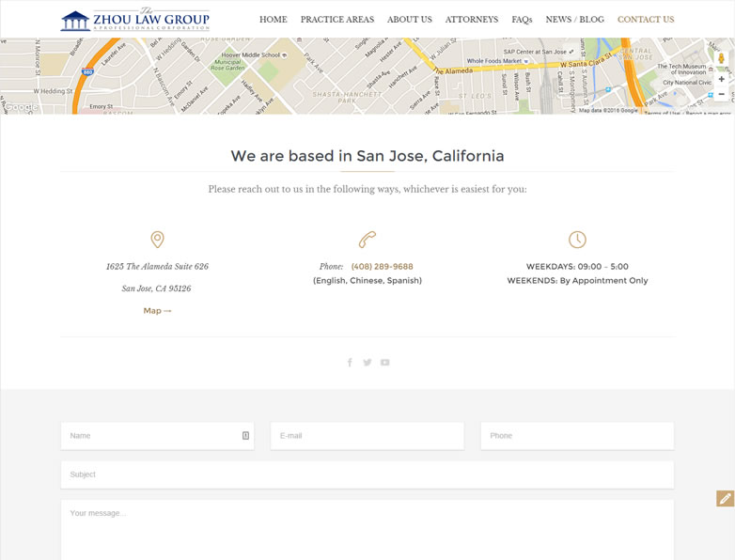Click the autofill icon in Name field
Image resolution: width=735 pixels, height=560 pixels.
[x=245, y=436]
